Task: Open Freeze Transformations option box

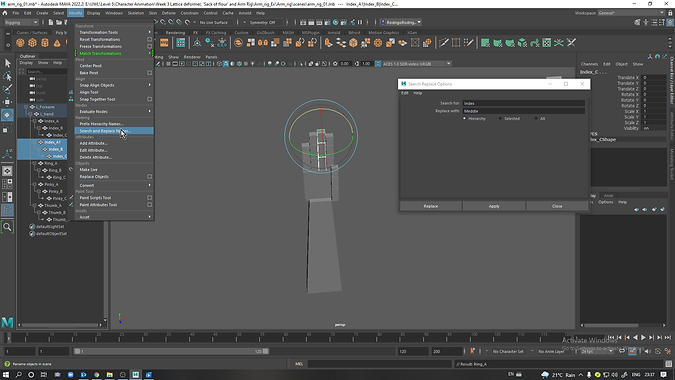Action: pos(150,46)
